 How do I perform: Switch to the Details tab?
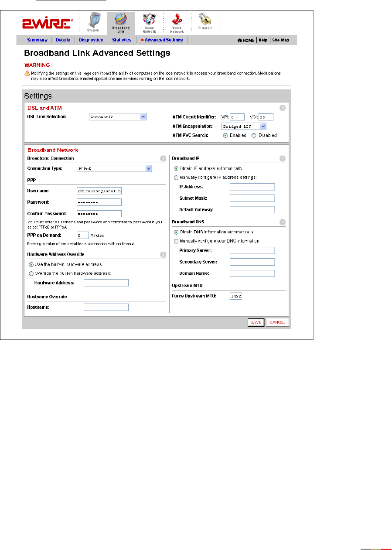63,40
